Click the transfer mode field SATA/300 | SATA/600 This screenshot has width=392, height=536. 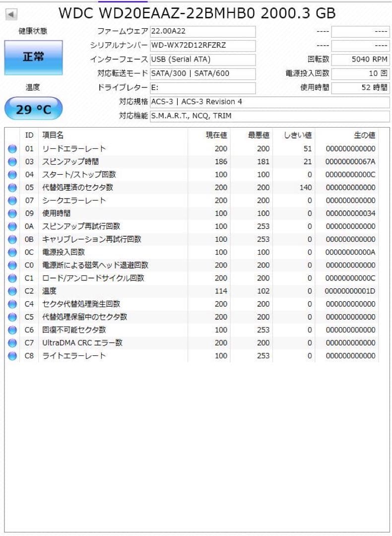pyautogui.click(x=202, y=73)
